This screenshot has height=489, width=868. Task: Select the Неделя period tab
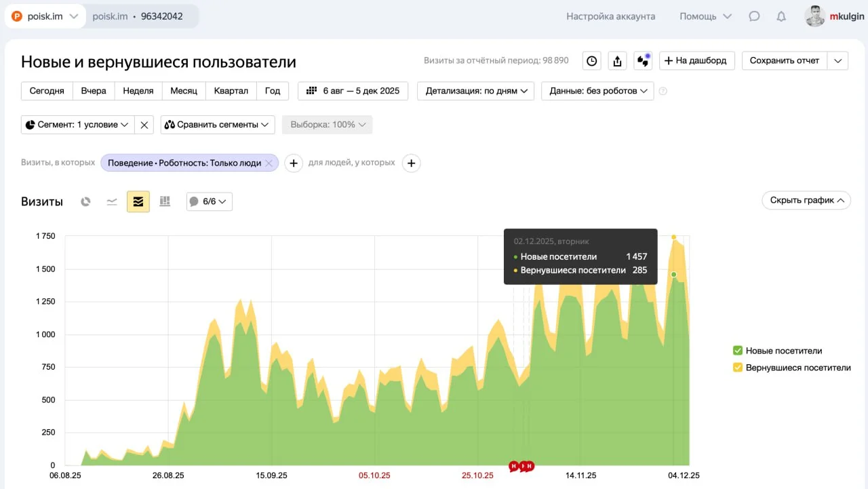[x=138, y=91]
